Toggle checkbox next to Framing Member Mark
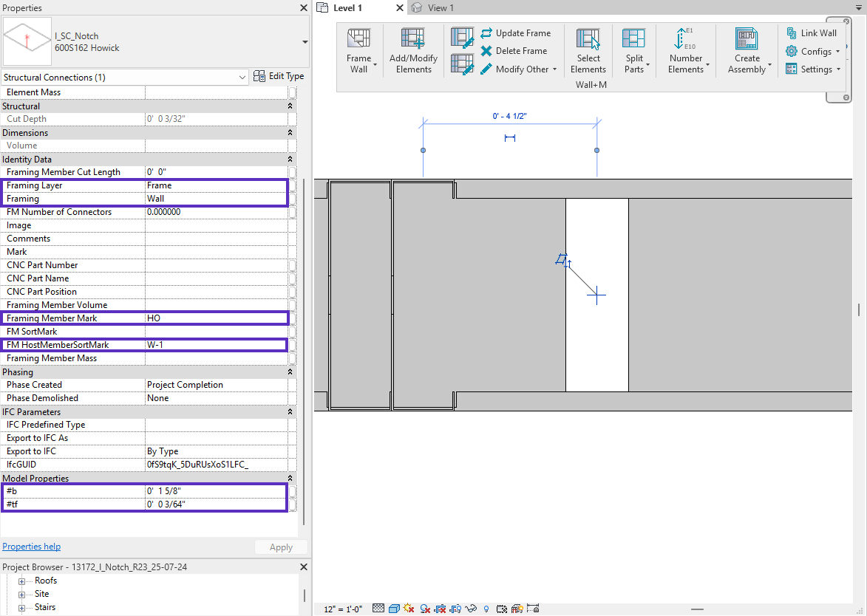 point(292,318)
